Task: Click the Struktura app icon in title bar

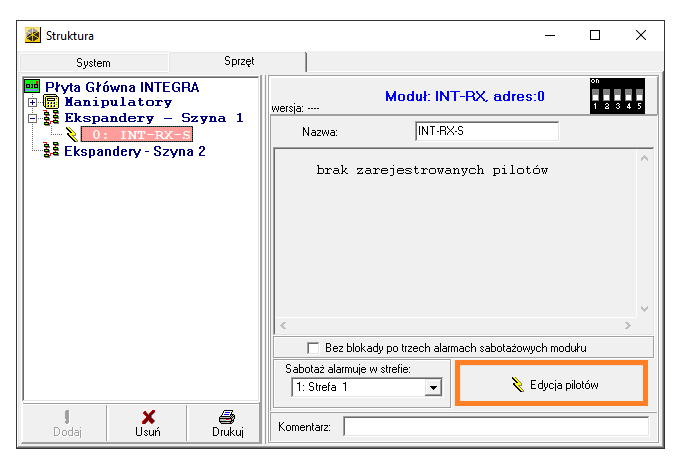Action: click(33, 35)
